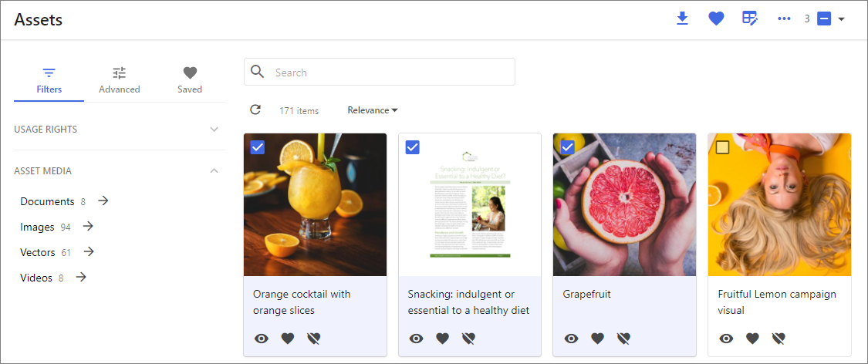868x364 pixels.
Task: Check the Fruitful Lemon campaign visual checkbox
Action: point(722,147)
